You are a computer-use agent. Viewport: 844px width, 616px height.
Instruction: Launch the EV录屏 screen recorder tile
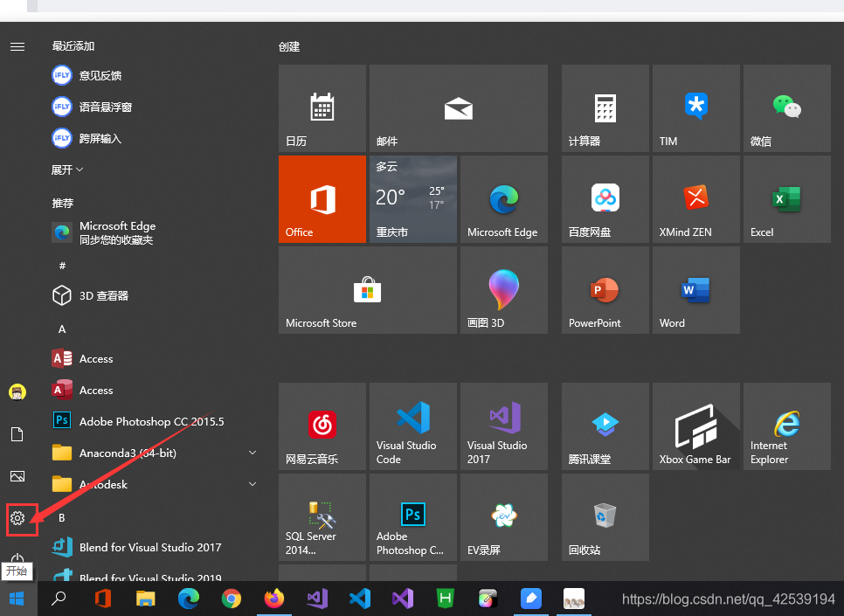coord(504,517)
